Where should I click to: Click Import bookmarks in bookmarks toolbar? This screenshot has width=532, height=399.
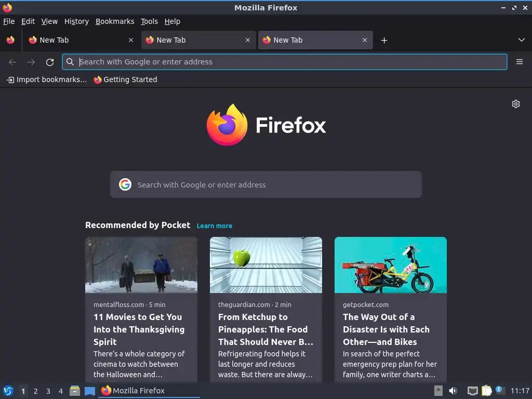click(x=47, y=79)
